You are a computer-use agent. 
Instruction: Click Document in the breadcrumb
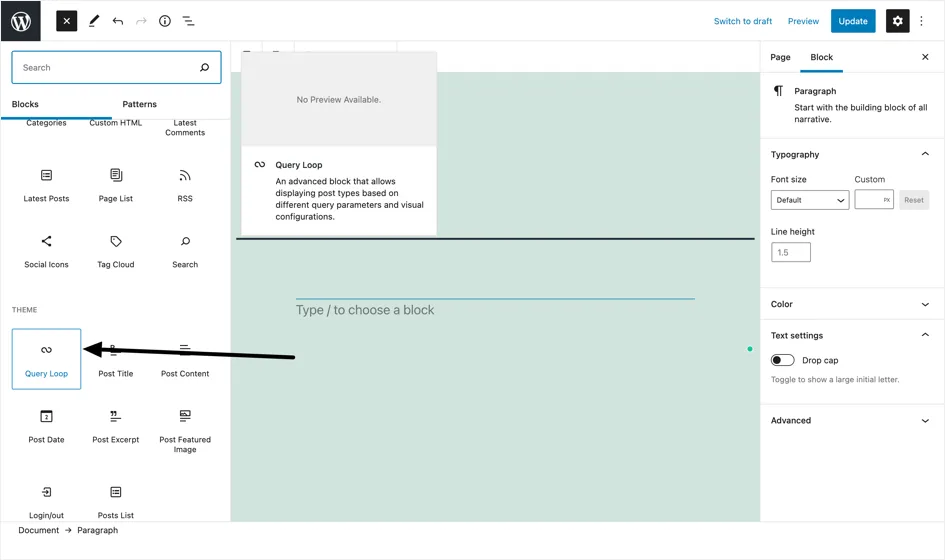point(39,530)
